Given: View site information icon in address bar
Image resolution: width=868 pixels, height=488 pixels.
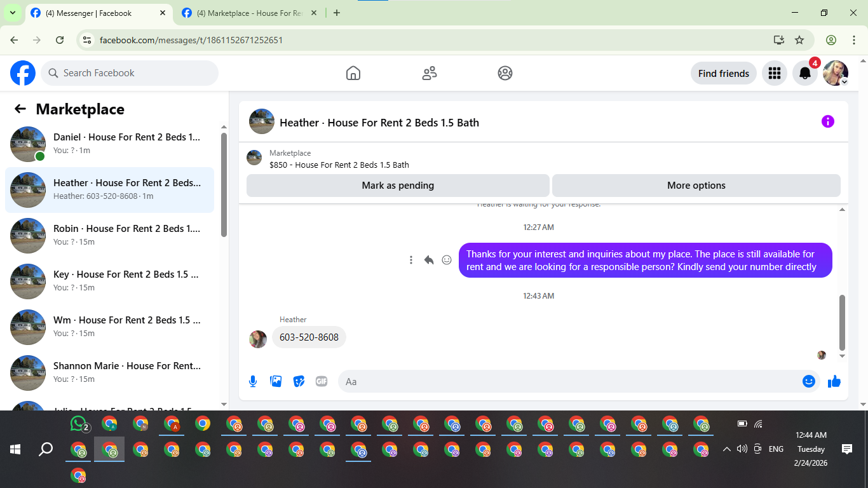Looking at the screenshot, I should point(88,40).
